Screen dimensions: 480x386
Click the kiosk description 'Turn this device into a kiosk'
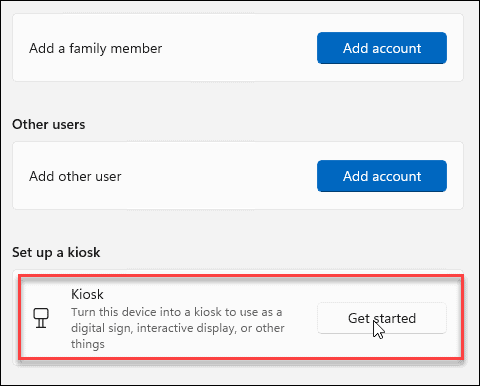coord(177,328)
